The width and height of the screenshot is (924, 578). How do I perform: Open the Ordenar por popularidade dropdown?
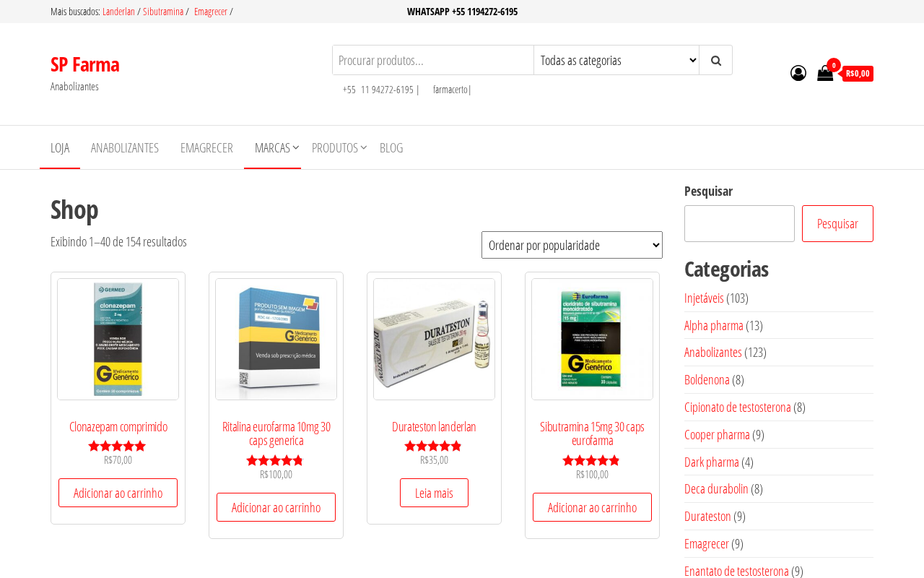coord(572,245)
